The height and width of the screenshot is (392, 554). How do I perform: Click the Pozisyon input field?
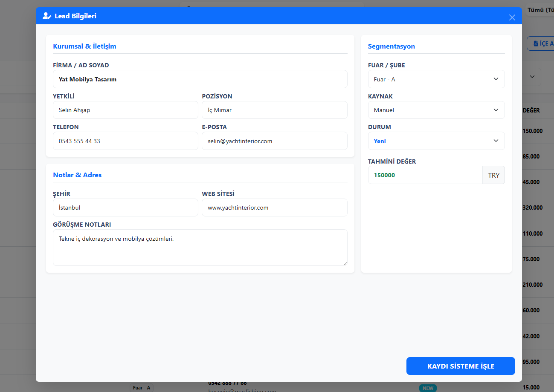tap(274, 110)
